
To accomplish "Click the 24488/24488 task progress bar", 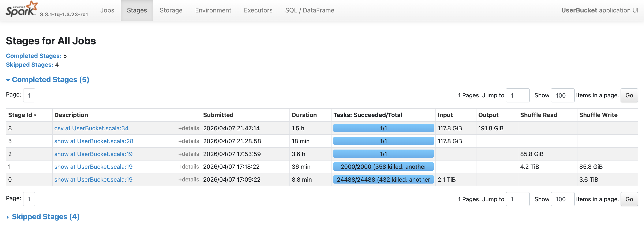I will pyautogui.click(x=383, y=180).
